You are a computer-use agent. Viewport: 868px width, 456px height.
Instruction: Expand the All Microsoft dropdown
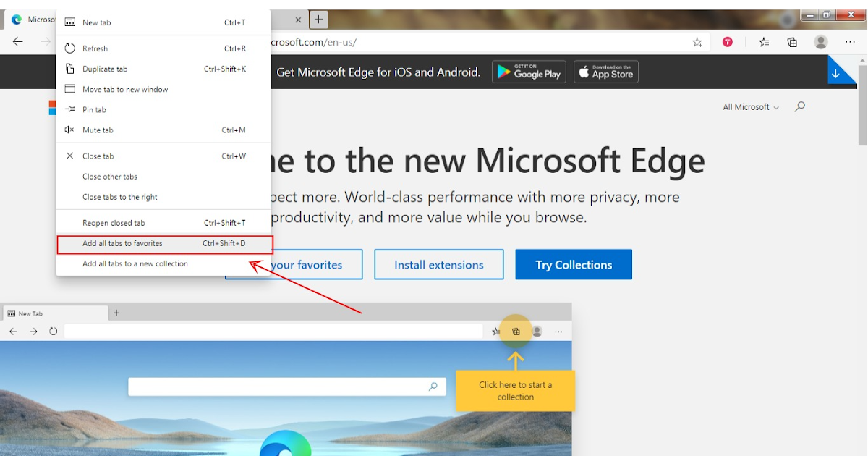tap(751, 107)
